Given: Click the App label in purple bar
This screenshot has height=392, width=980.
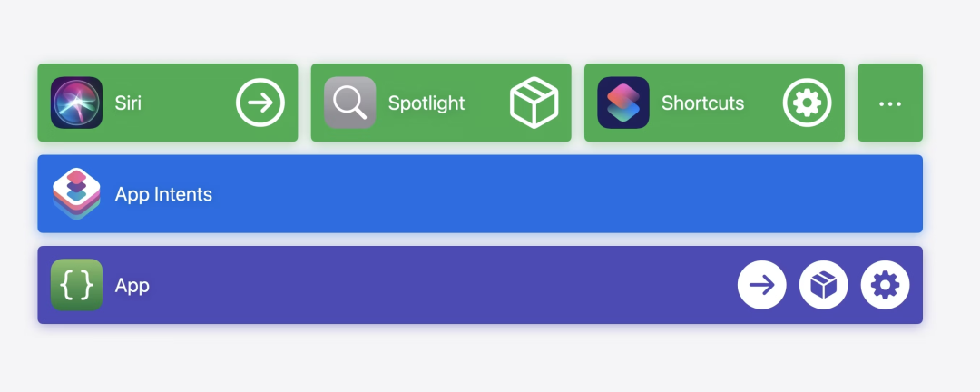Looking at the screenshot, I should (x=132, y=286).
